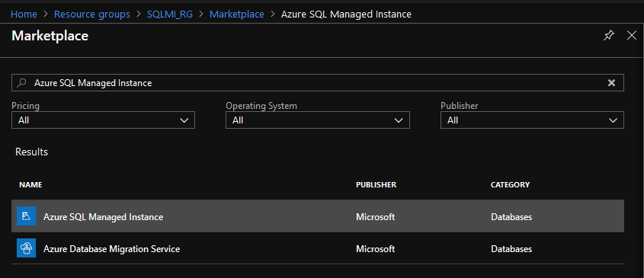Viewport: 644px width, 278px height.
Task: Select Azure Database Migration Service result
Action: tap(318, 248)
